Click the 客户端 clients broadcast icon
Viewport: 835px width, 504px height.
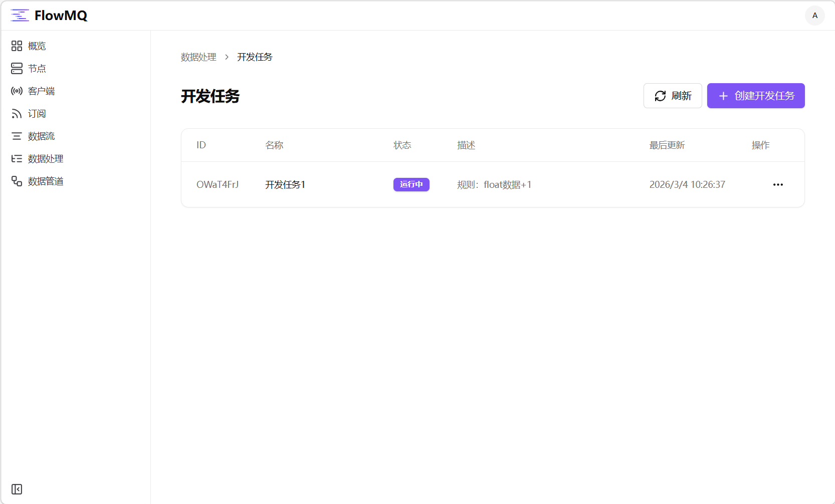17,91
